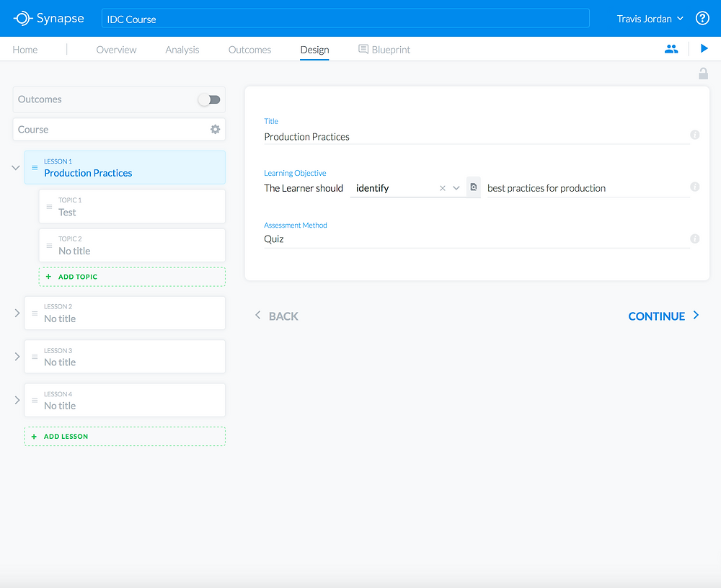Click info icon beside Title field

tap(695, 135)
